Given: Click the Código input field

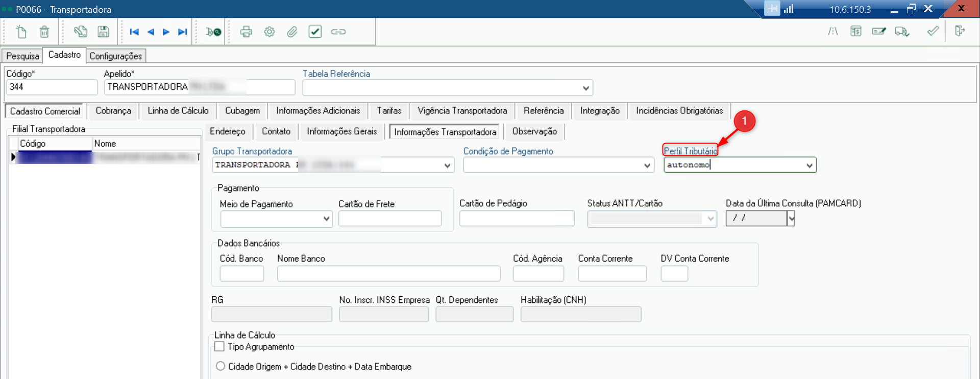Looking at the screenshot, I should coord(52,87).
